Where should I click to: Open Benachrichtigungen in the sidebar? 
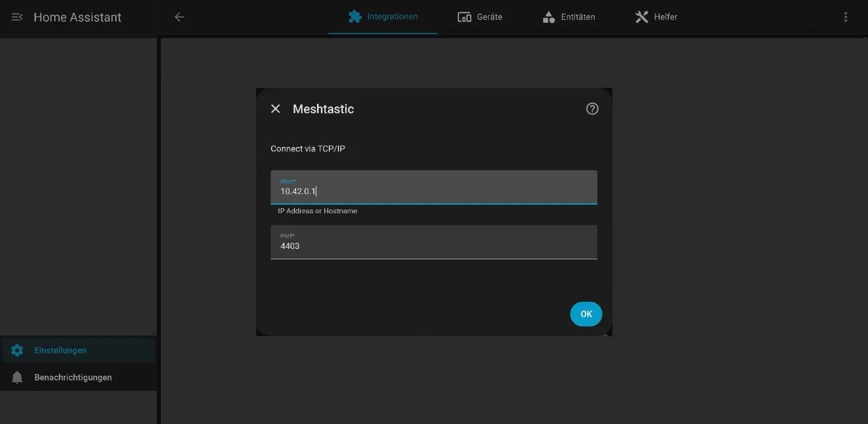79,377
